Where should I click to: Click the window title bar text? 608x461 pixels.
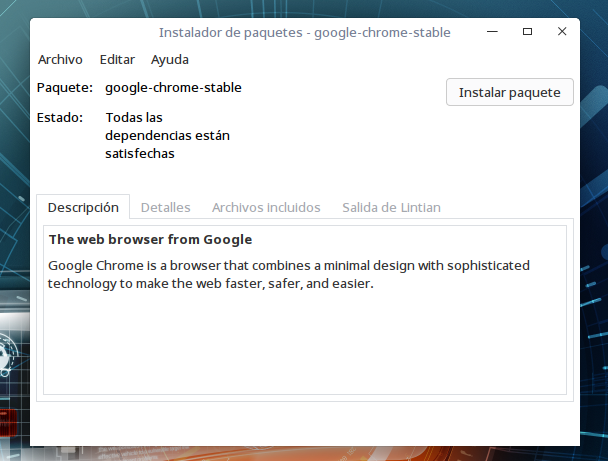[x=304, y=32]
